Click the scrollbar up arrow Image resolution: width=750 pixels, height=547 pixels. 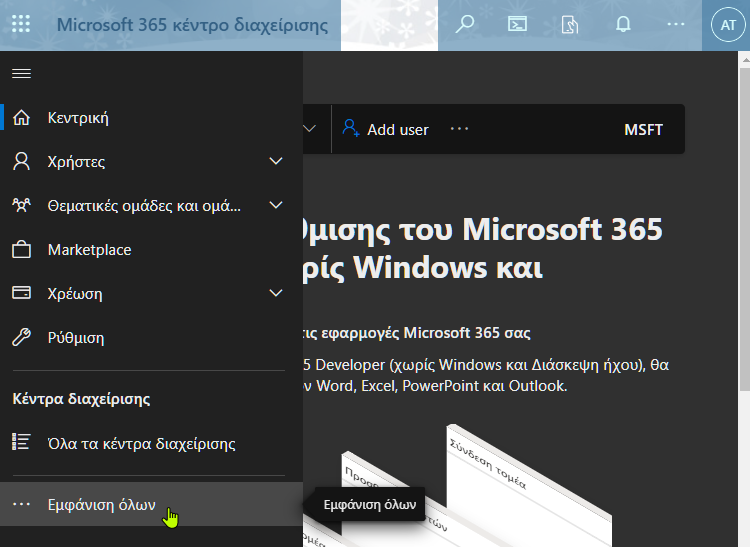click(x=745, y=60)
